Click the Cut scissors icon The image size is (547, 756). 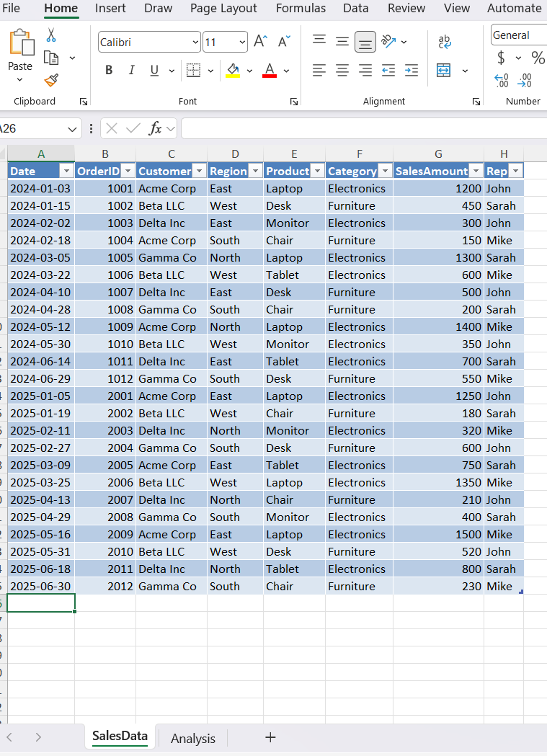tap(51, 35)
